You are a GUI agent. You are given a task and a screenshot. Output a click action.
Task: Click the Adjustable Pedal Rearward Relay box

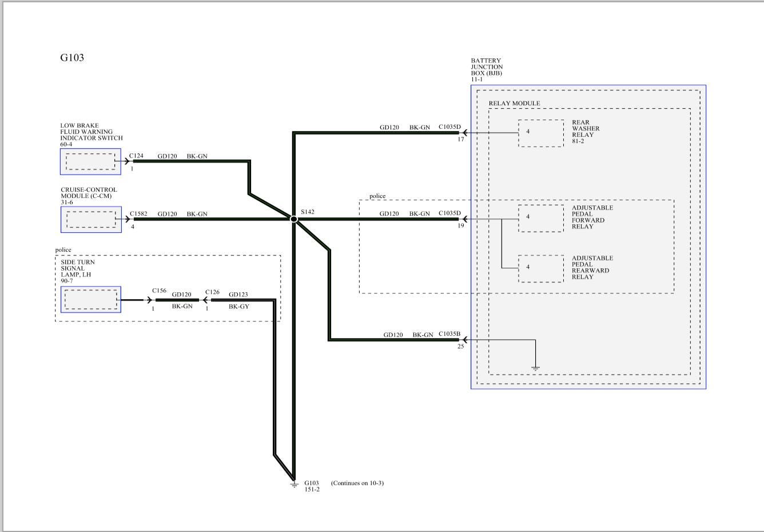(540, 268)
